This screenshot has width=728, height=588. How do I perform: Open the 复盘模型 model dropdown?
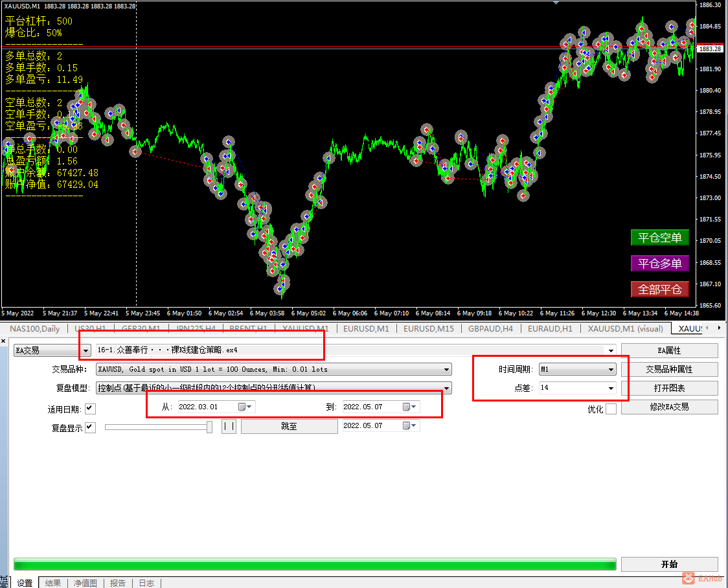click(x=446, y=388)
